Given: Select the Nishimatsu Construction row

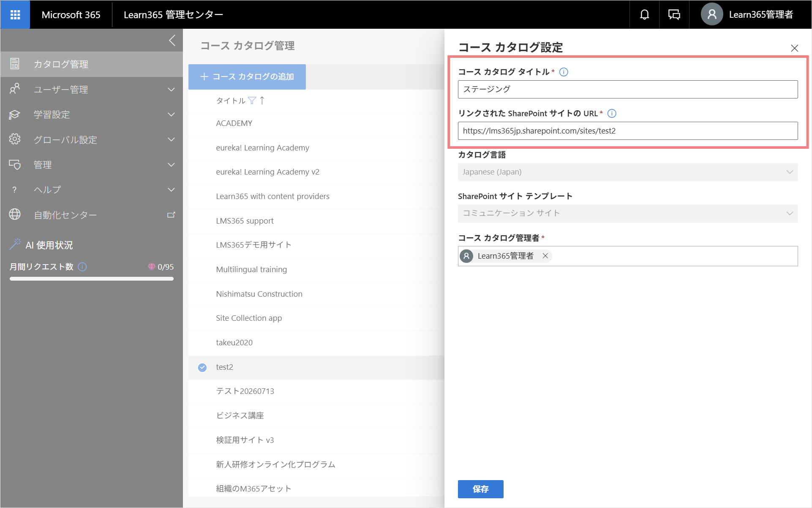Looking at the screenshot, I should (316, 294).
